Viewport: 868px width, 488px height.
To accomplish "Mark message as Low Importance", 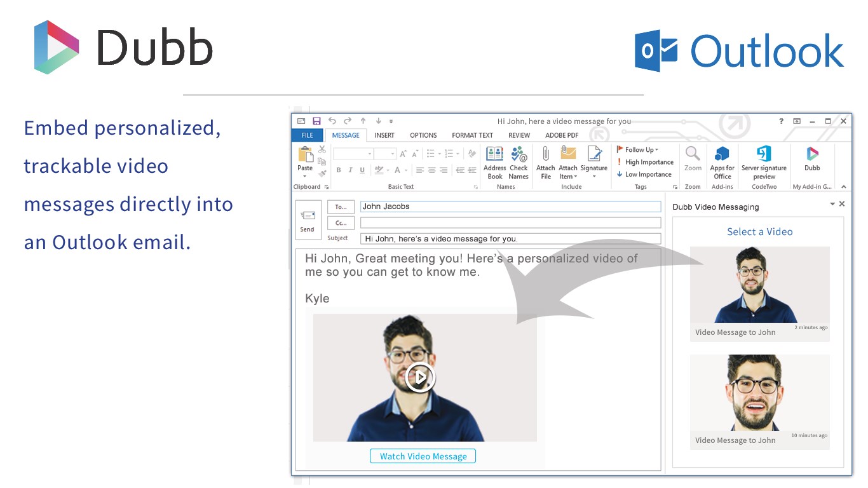I will click(x=644, y=174).
